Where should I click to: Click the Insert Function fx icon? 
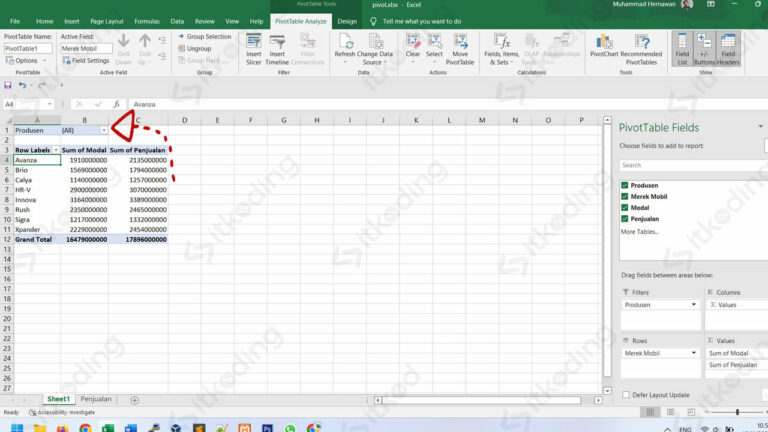[117, 104]
